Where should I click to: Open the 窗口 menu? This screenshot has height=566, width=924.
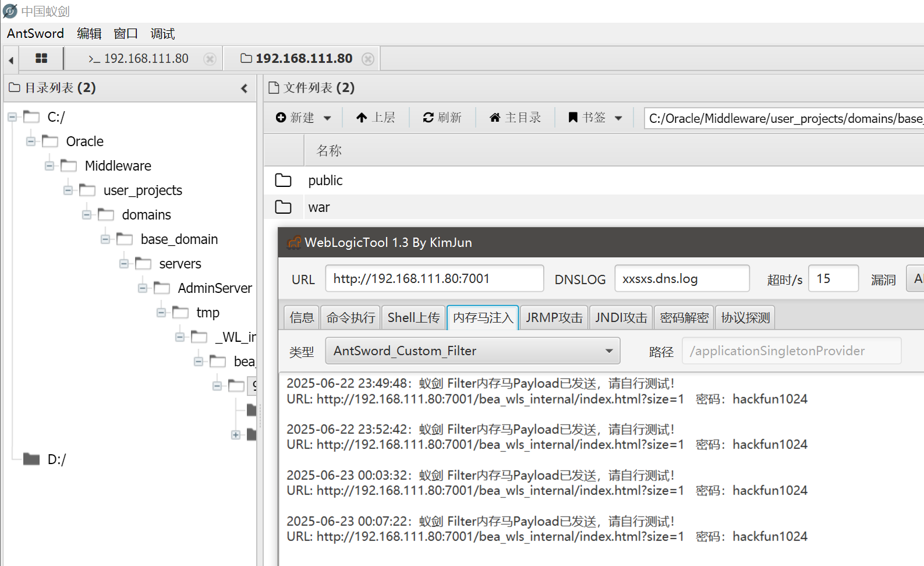tap(126, 34)
